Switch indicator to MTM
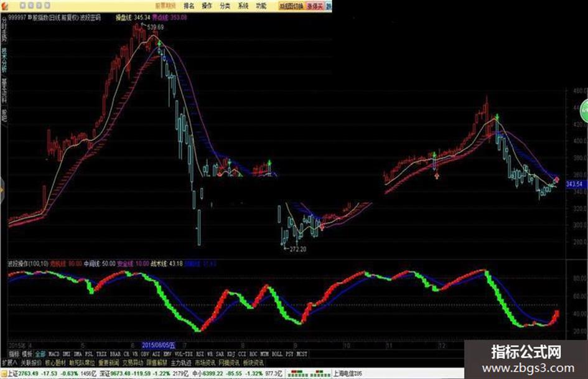The height and width of the screenshot is (379, 588). (264, 354)
